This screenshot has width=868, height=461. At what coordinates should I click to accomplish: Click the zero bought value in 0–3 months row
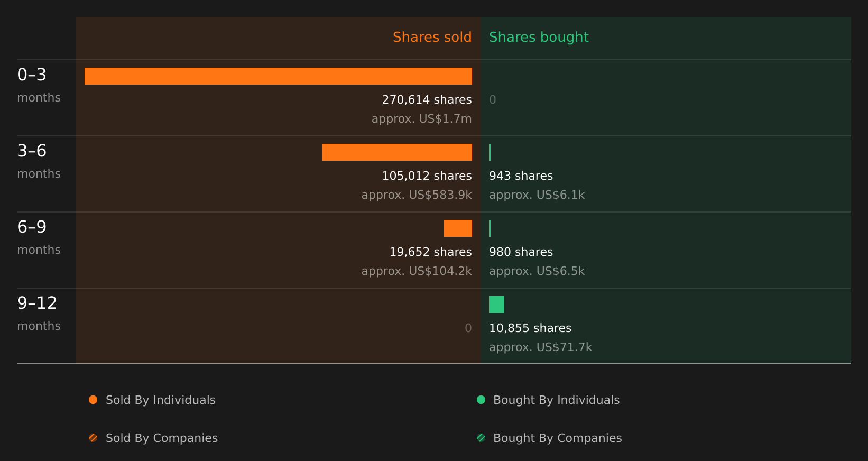[x=493, y=100]
